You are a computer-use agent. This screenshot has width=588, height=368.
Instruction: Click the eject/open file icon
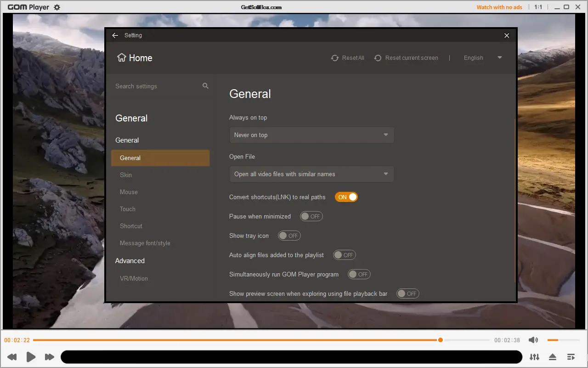553,357
